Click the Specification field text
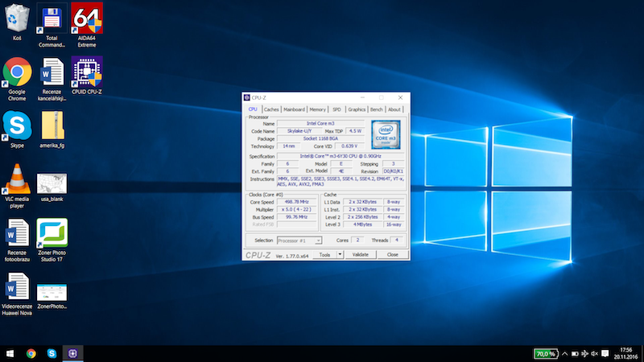Image resolution: width=644 pixels, height=362 pixels. [x=341, y=156]
